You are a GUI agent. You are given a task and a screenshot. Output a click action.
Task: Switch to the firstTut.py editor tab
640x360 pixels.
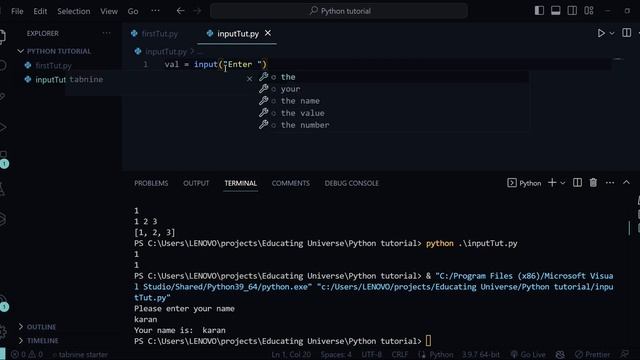tap(160, 34)
